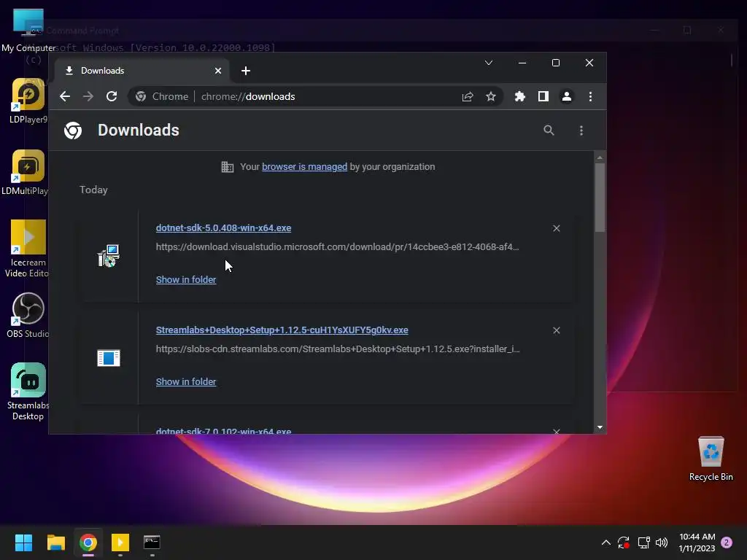
Task: Open notification center badge showing 2
Action: coord(727,542)
